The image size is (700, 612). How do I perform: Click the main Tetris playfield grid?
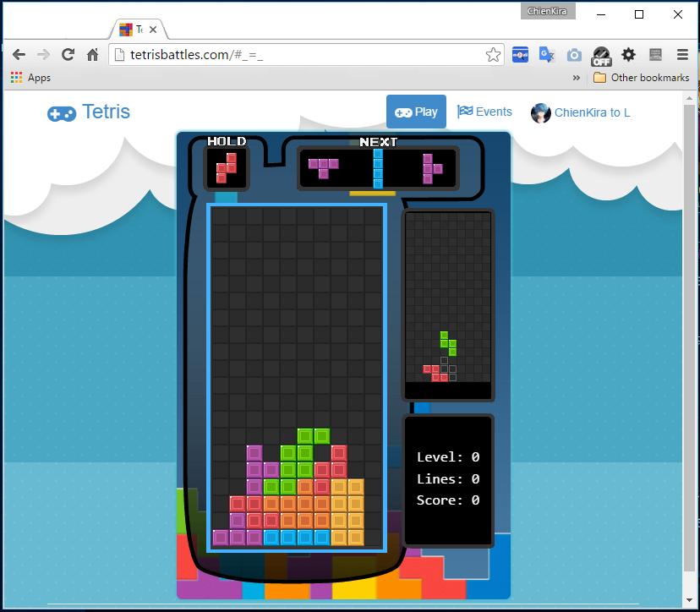[x=297, y=378]
